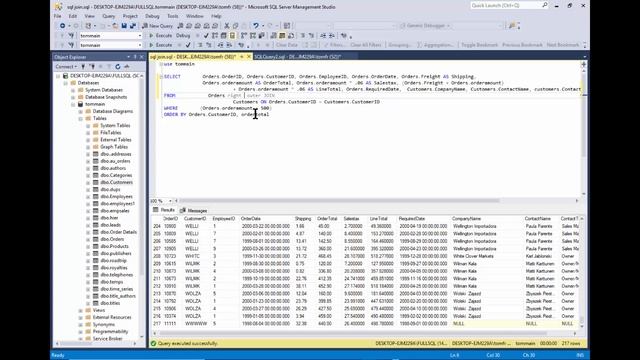Viewport: 640px width, 360px height.
Task: Click the Execute button beside Debug
Action: (x=160, y=36)
